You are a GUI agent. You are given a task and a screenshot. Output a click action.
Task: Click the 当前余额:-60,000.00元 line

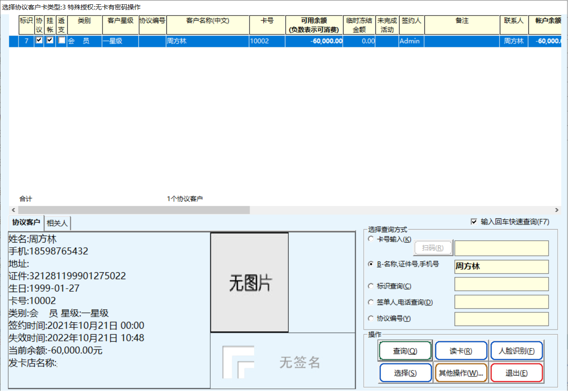click(56, 351)
